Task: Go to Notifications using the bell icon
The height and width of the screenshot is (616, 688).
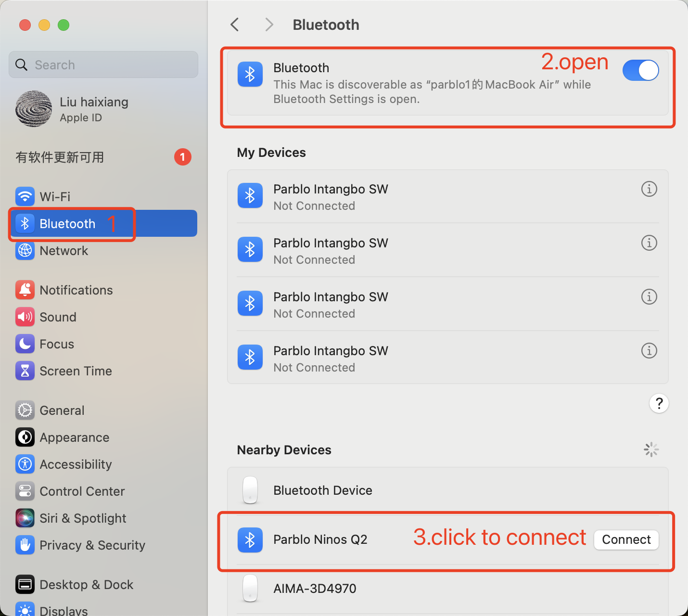Action: click(25, 290)
